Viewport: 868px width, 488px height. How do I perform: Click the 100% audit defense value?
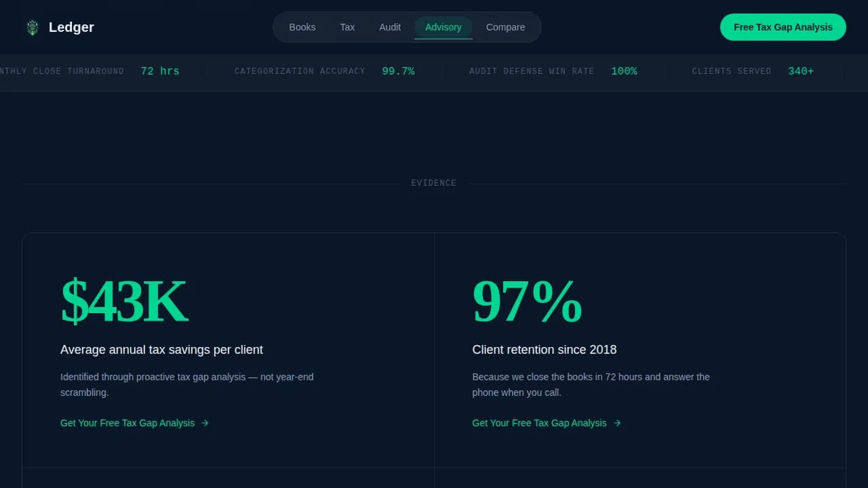tap(624, 71)
